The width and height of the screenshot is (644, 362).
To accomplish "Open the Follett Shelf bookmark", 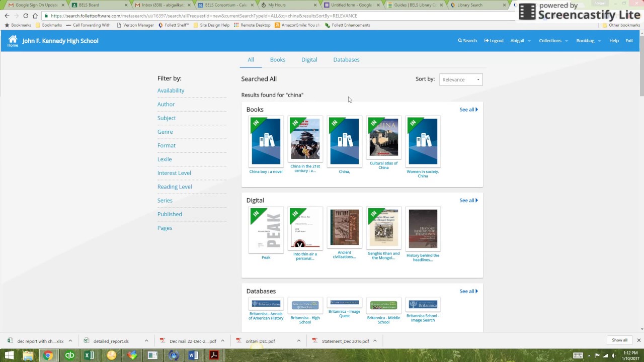I will tap(174, 25).
